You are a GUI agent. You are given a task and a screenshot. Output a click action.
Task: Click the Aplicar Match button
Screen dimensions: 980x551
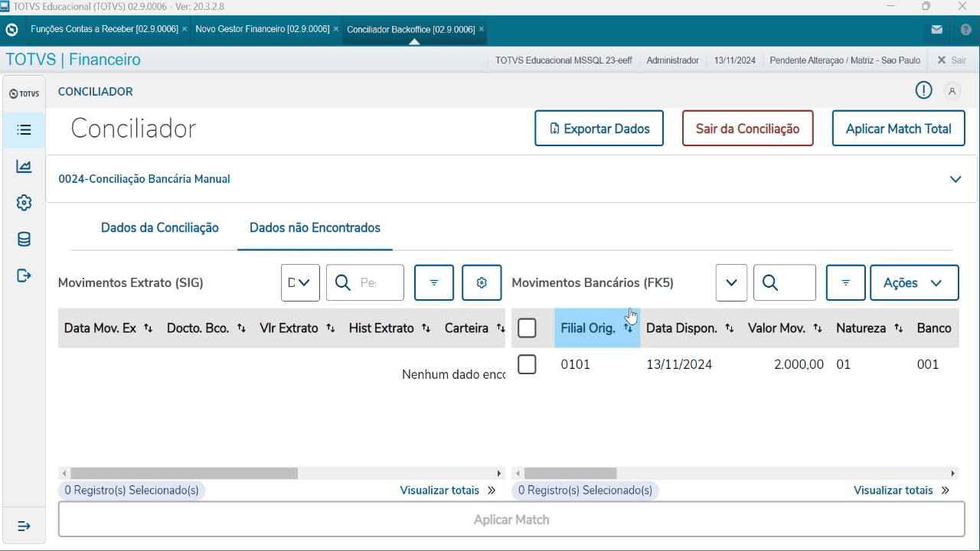(x=511, y=520)
